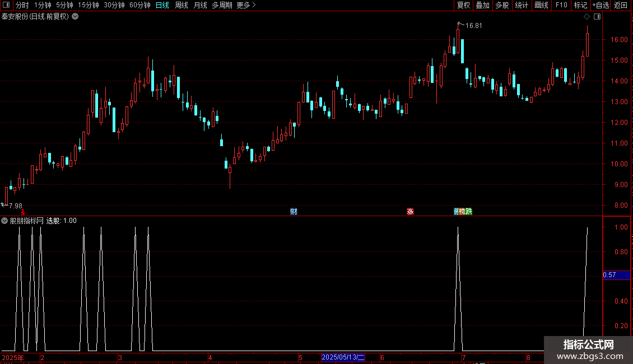Click the 叠加 overlay button
633x364 pixels.
482,5
